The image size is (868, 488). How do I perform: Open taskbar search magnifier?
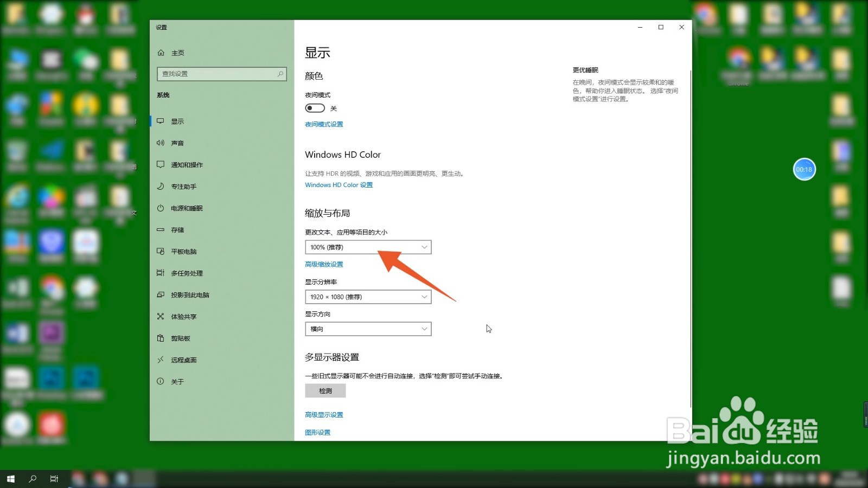tap(33, 479)
